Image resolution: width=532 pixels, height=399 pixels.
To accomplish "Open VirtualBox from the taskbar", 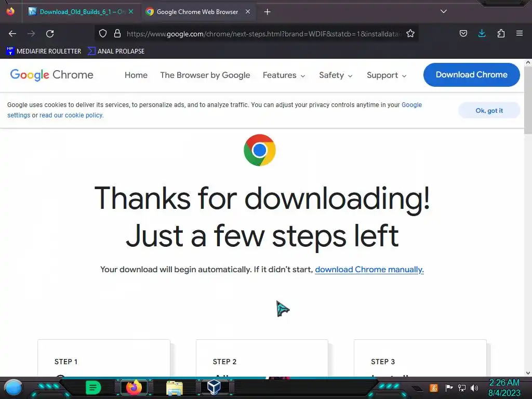I will (214, 387).
